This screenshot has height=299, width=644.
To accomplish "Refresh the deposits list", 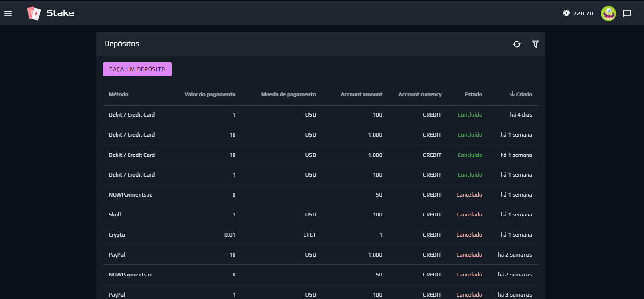I will [x=517, y=44].
